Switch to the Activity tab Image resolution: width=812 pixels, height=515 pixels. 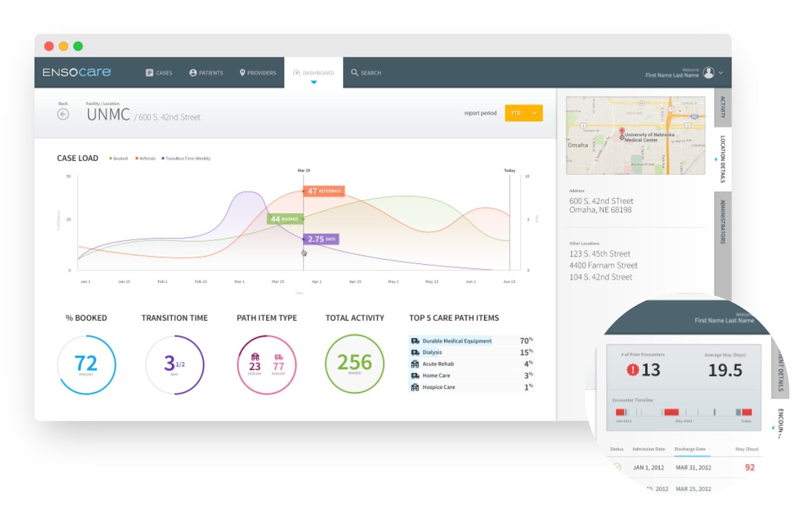(723, 109)
